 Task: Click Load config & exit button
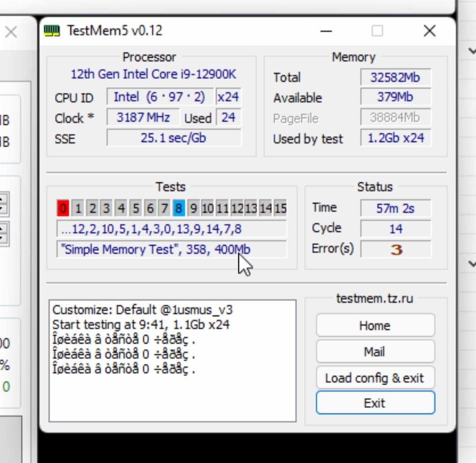tap(375, 378)
